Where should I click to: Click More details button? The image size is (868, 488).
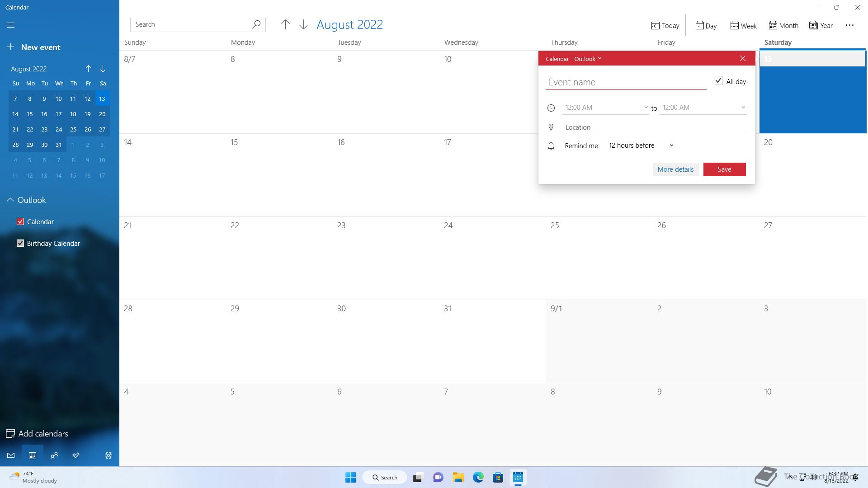pyautogui.click(x=675, y=169)
